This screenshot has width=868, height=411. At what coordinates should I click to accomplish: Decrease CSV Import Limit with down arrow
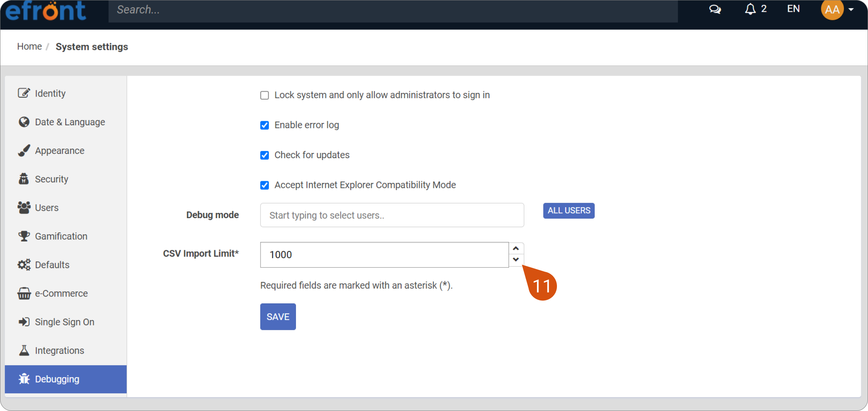point(516,260)
